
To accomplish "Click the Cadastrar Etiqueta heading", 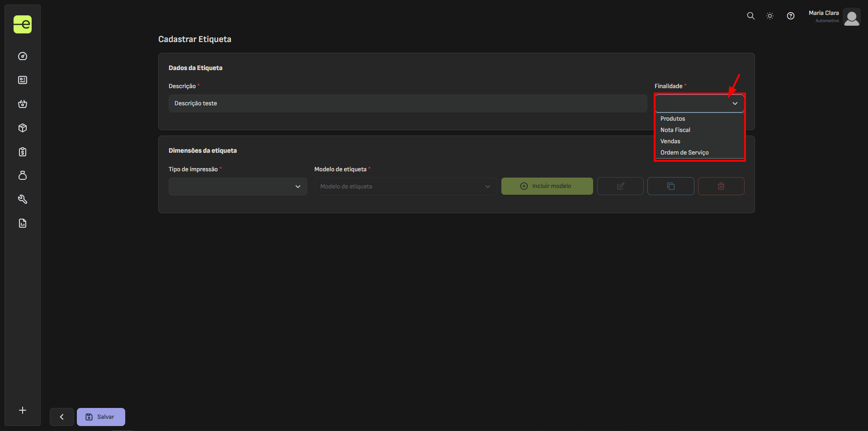I will click(x=195, y=39).
